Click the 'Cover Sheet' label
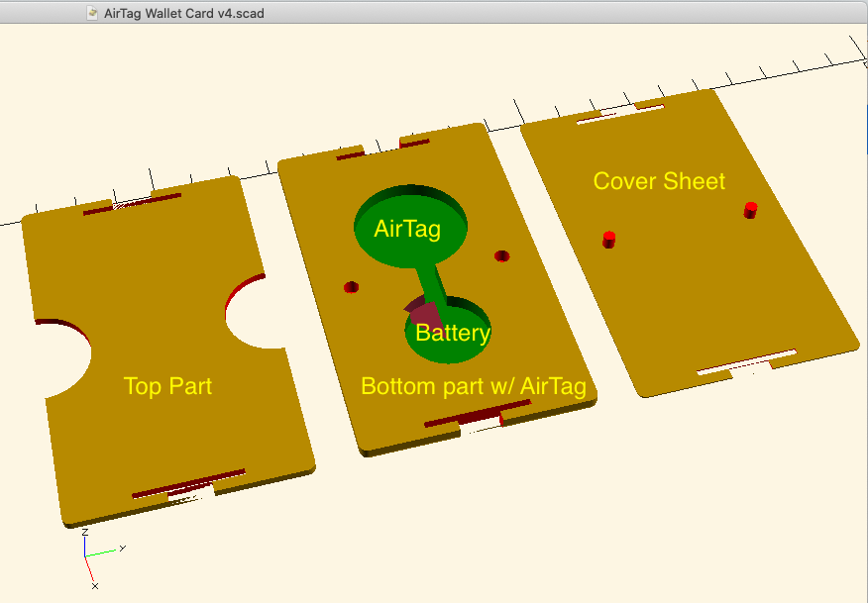Image resolution: width=868 pixels, height=603 pixels. [x=659, y=181]
